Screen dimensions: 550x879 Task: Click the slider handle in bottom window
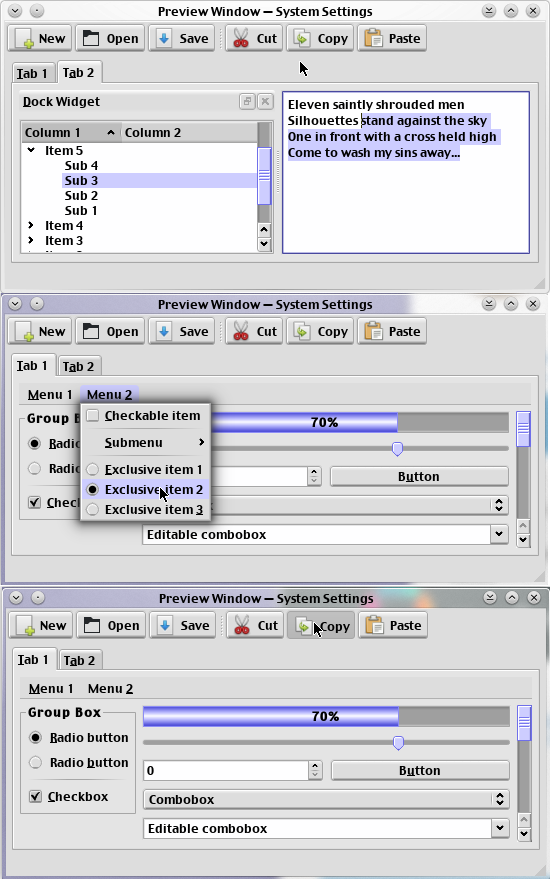(399, 743)
